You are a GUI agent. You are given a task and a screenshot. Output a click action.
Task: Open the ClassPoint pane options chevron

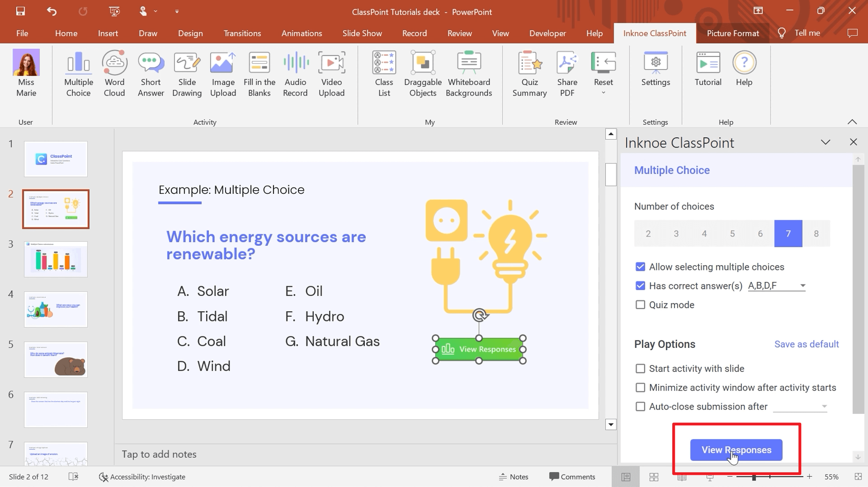825,142
